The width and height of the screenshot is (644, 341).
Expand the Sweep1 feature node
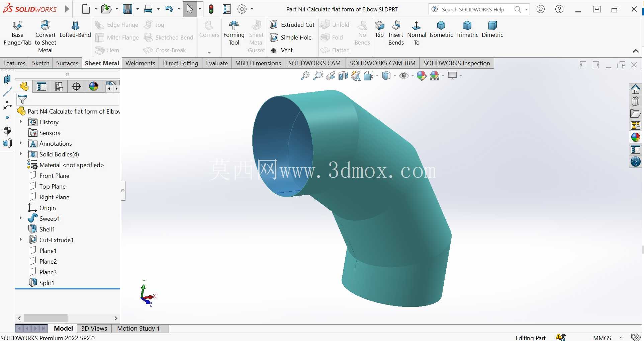point(21,218)
